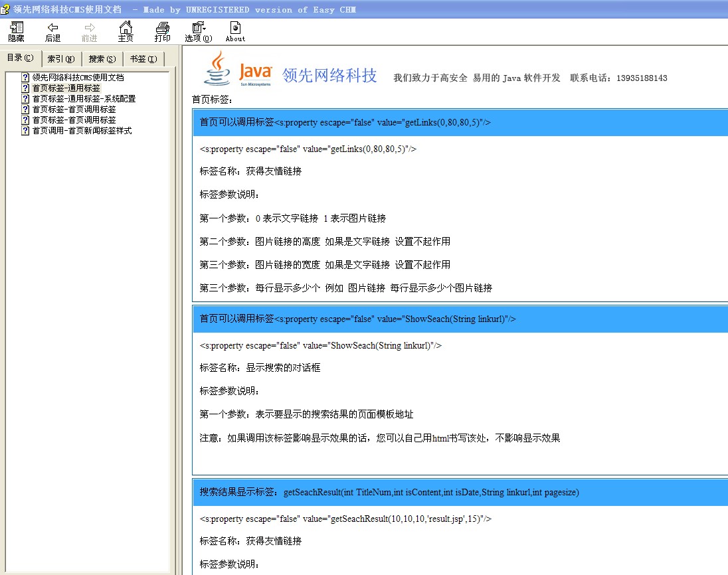The width and height of the screenshot is (728, 575).
Task: Open the About toolbar icon
Action: (x=235, y=32)
